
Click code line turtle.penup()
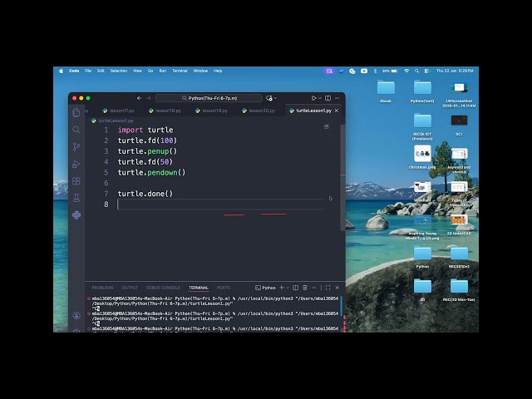click(147, 151)
